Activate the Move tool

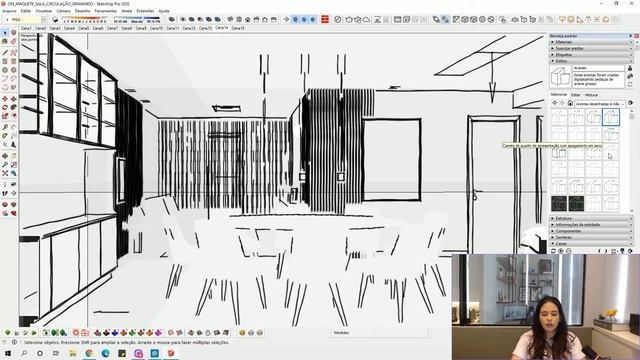[5, 99]
